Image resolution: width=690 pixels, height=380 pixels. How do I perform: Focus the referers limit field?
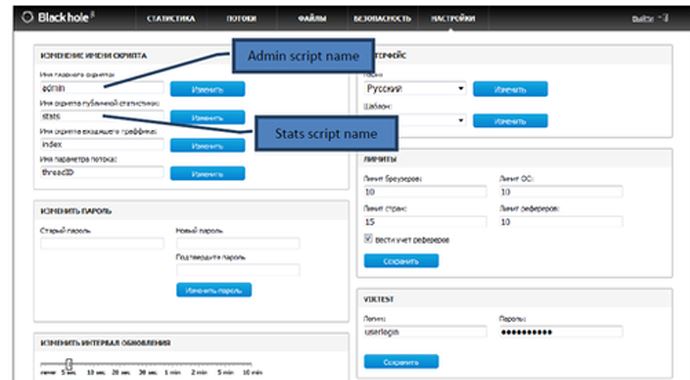point(561,222)
